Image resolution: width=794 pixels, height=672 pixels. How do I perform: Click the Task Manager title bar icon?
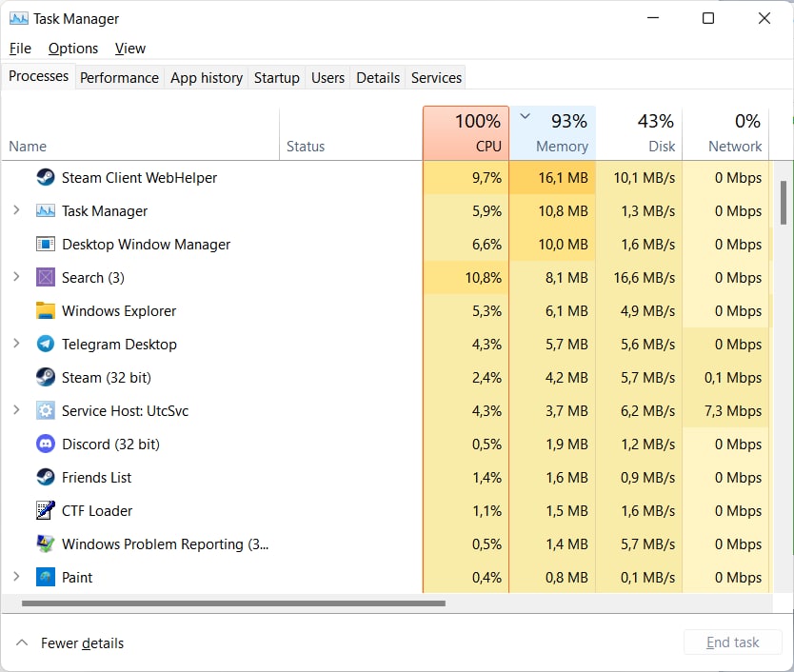tap(19, 19)
